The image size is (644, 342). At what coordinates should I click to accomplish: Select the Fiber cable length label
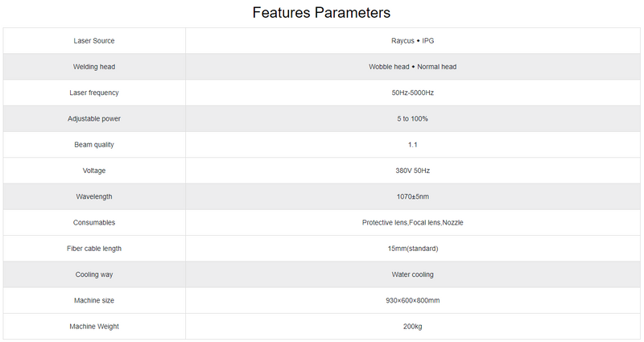pyautogui.click(x=94, y=249)
